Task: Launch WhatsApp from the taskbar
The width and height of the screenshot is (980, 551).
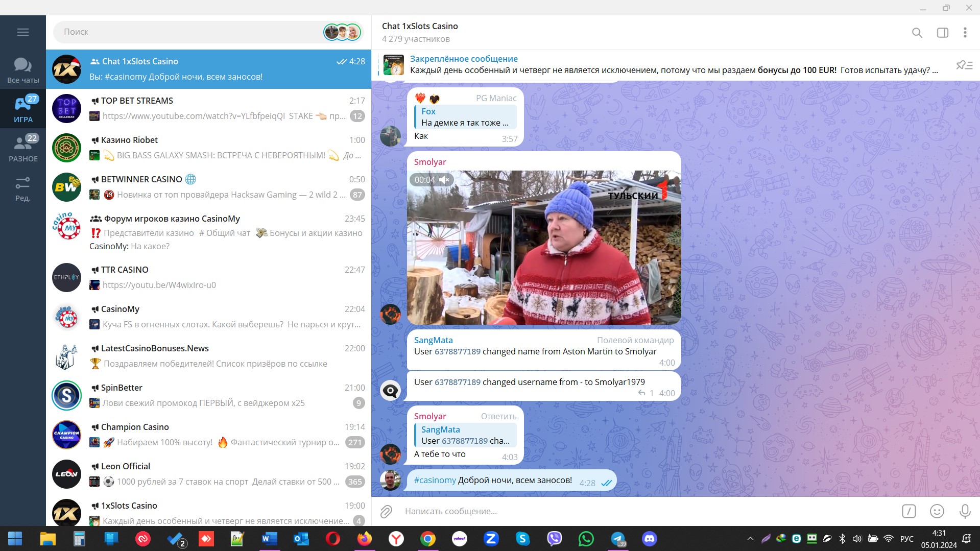Action: [586, 539]
